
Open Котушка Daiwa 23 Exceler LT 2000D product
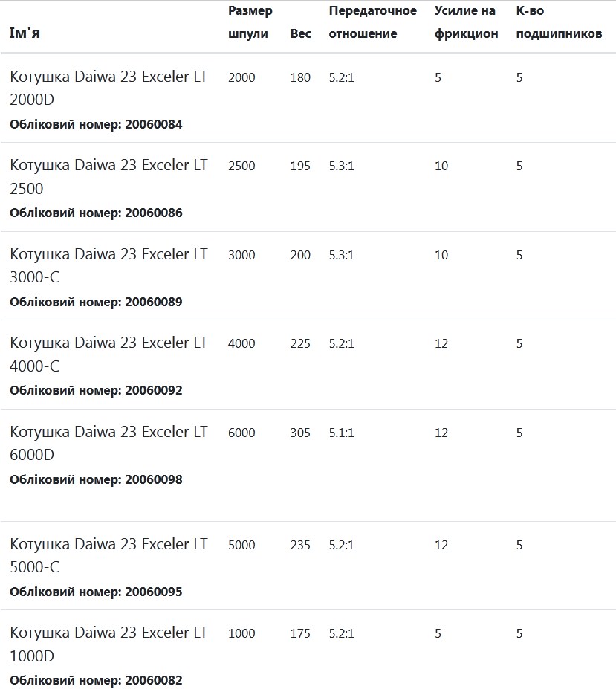(x=108, y=88)
